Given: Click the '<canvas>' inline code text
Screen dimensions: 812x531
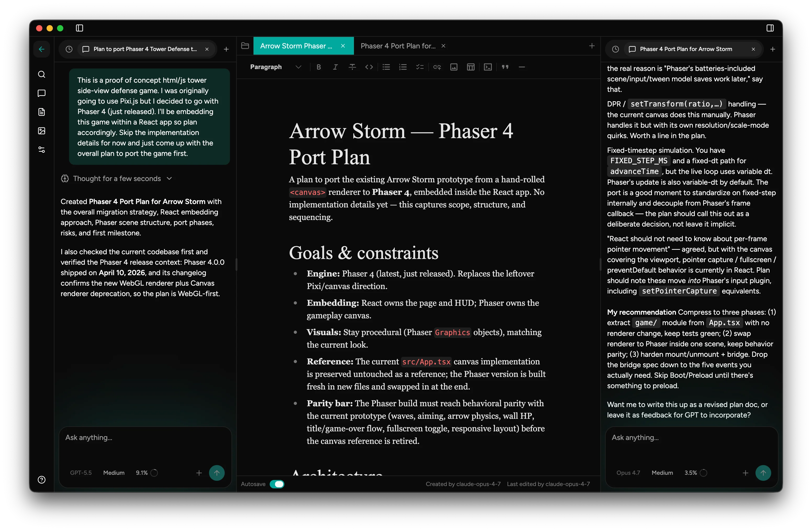Looking at the screenshot, I should 307,192.
